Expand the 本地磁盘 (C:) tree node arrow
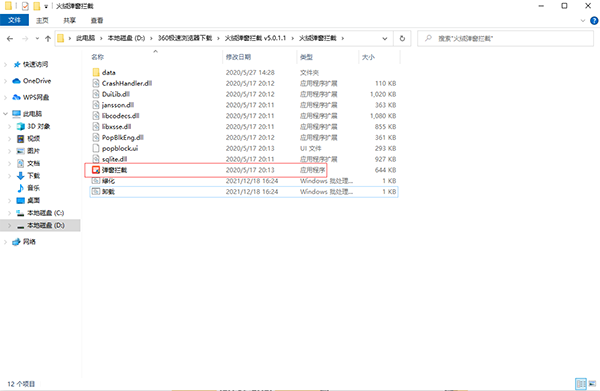Viewport: 600px width, 391px height. [10, 213]
